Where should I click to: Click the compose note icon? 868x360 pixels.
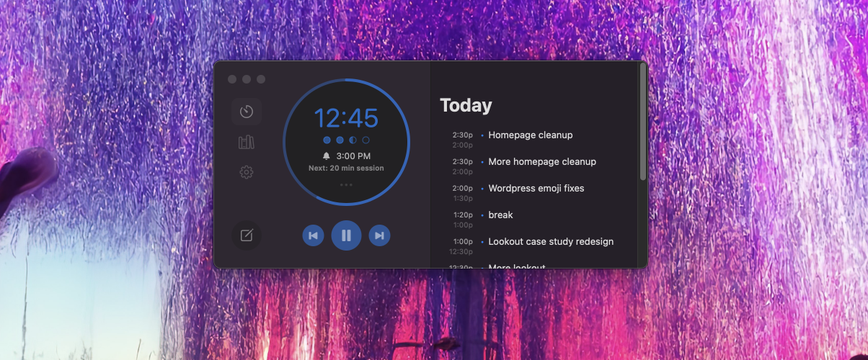pyautogui.click(x=247, y=235)
